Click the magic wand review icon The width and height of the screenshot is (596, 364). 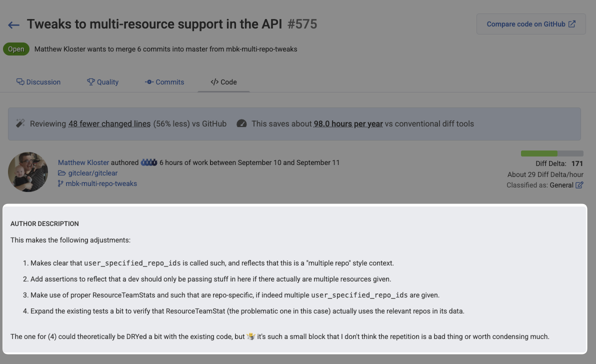tap(20, 123)
